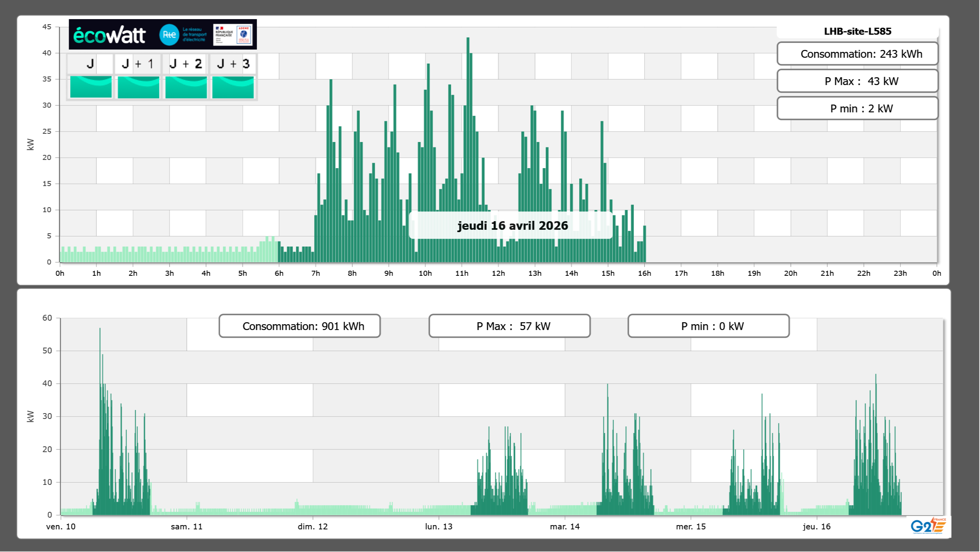The height and width of the screenshot is (552, 980).
Task: Click the green J day signal icon
Action: [x=91, y=87]
